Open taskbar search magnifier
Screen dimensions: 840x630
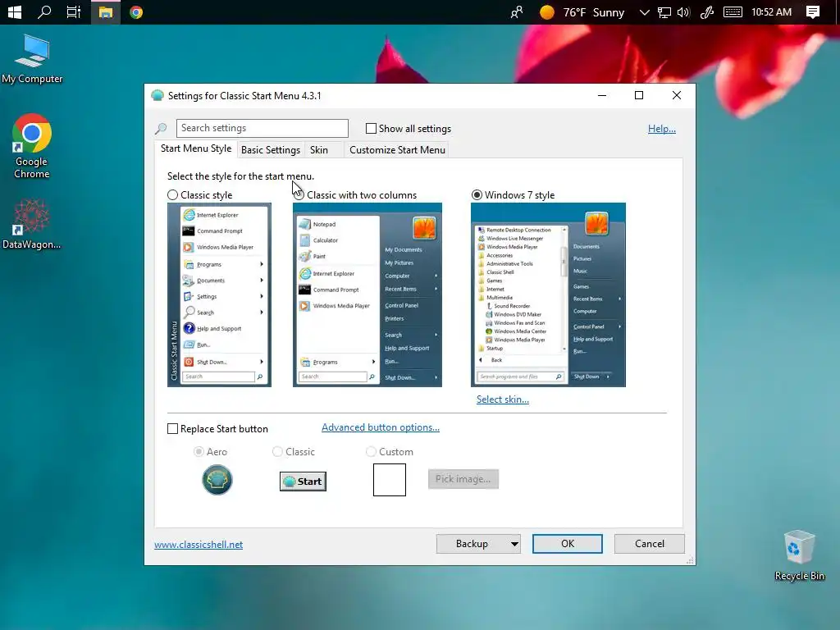[44, 11]
